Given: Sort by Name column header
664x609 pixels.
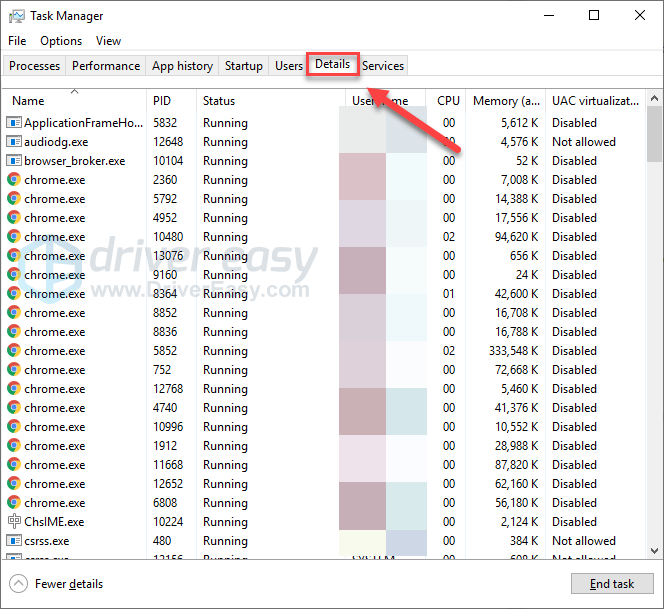Looking at the screenshot, I should (x=75, y=101).
